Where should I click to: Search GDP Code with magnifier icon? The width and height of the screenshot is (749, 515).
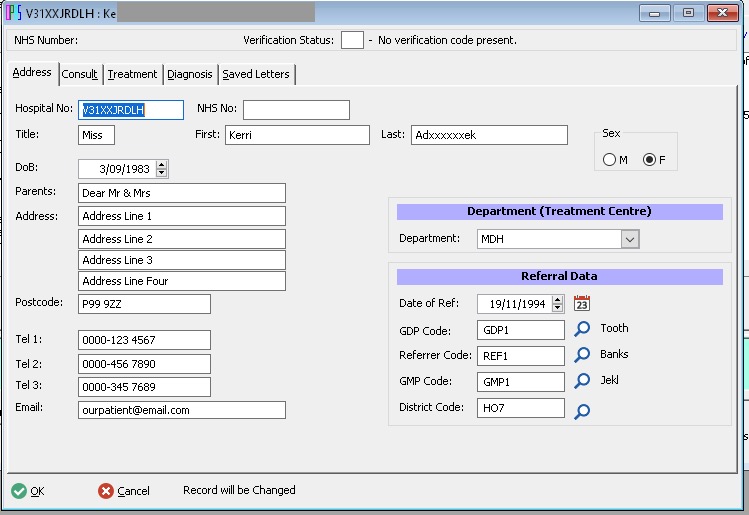(x=582, y=329)
